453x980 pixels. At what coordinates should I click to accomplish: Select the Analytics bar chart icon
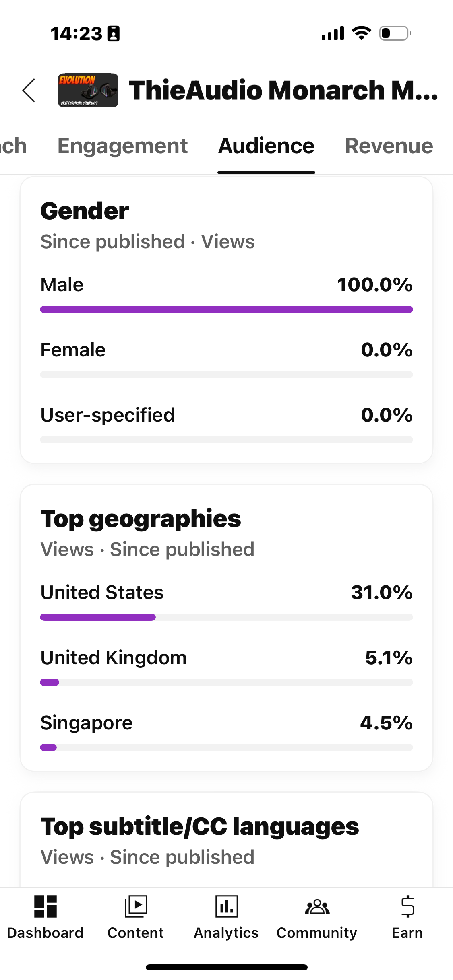pos(226,906)
